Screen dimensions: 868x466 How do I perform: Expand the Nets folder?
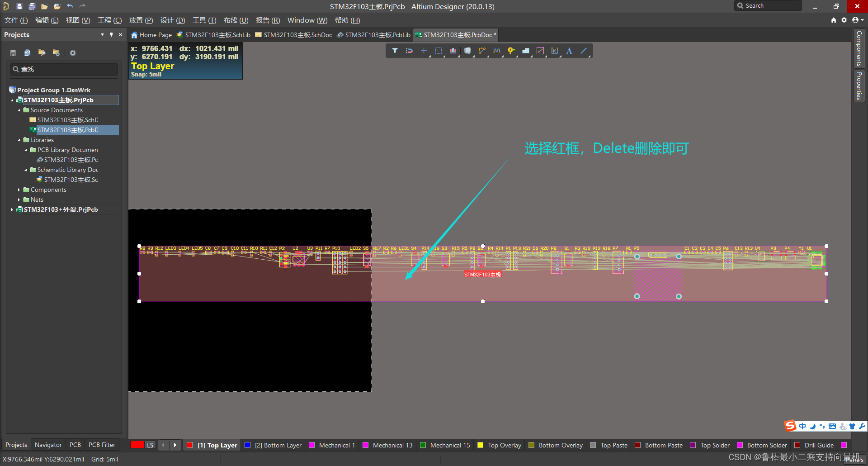coord(19,200)
